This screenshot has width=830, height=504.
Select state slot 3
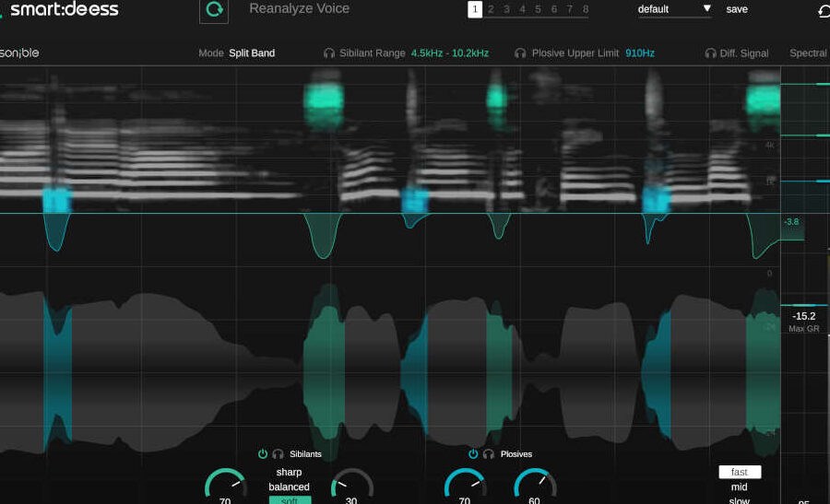(x=506, y=9)
